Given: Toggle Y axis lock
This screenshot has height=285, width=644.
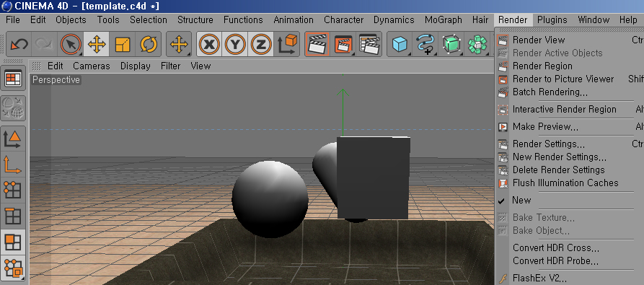Looking at the screenshot, I should tap(235, 44).
